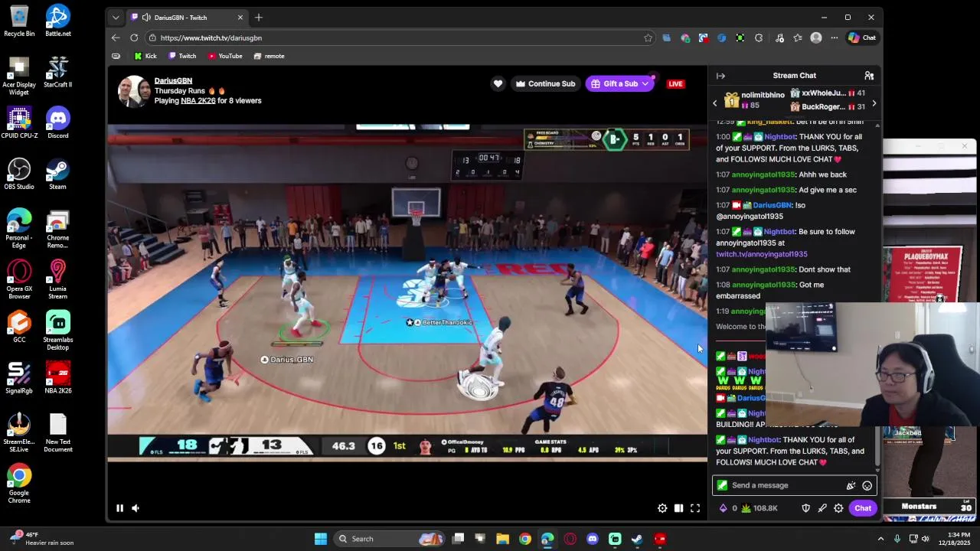Go back in the browser

[116, 37]
